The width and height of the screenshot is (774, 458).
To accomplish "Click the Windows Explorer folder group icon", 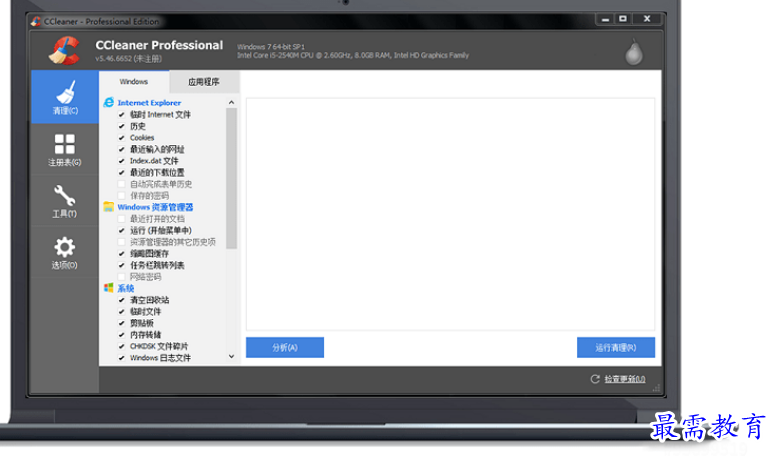I will coord(109,207).
